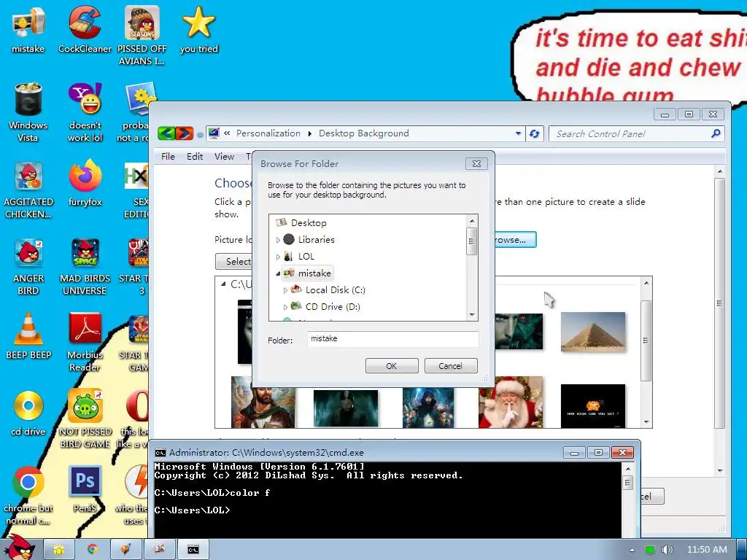Expand the Local Disk (C:) node
The image size is (747, 560).
(285, 290)
